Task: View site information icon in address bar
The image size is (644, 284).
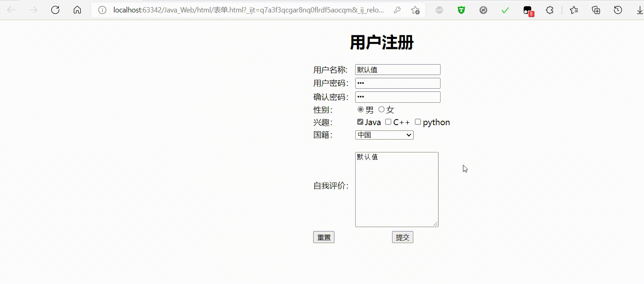Action: click(102, 10)
